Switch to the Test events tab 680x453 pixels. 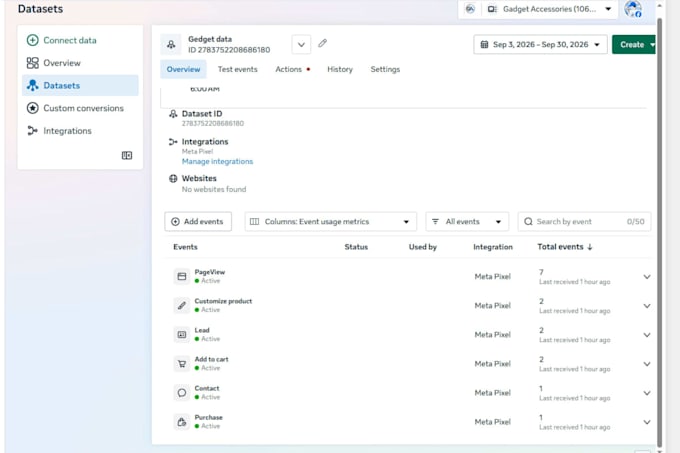237,69
